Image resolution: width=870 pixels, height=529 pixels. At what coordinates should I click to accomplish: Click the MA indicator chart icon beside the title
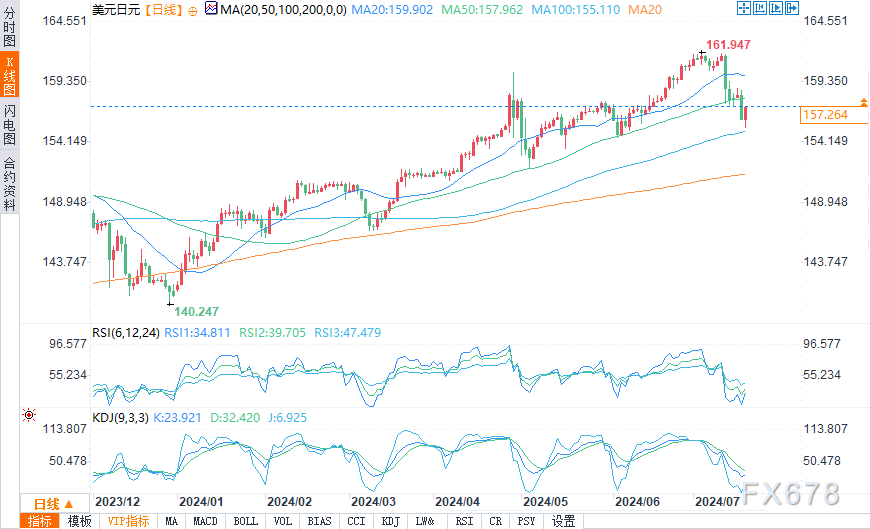pos(211,8)
